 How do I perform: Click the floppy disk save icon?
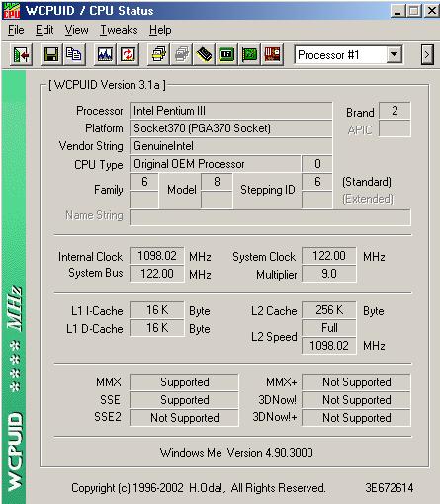click(x=51, y=54)
